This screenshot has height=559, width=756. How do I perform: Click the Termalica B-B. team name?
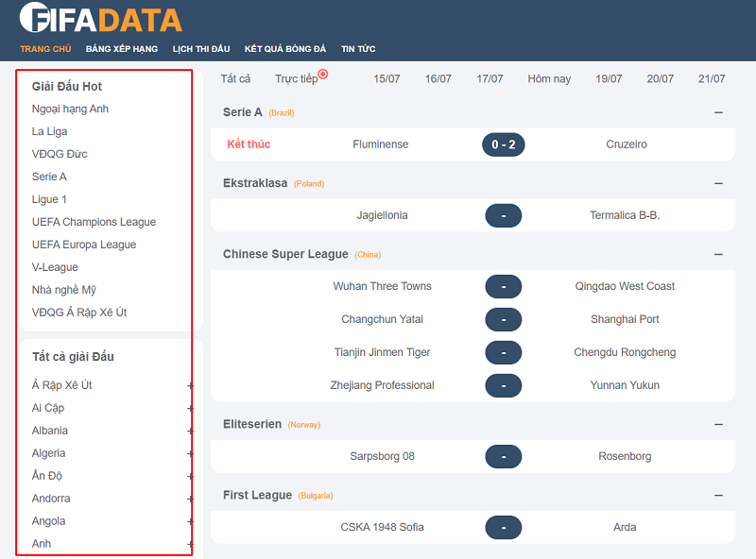[x=625, y=215]
